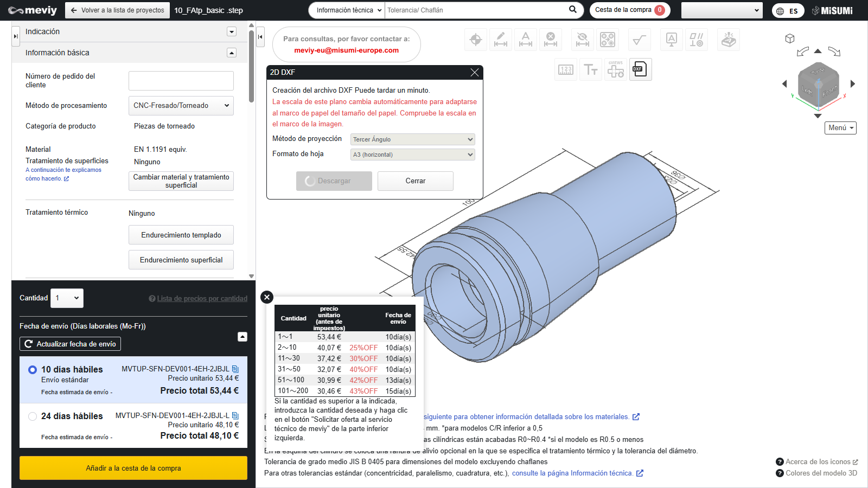Select the geometric tolerance icon
This screenshot has height=488, width=868.
click(697, 40)
